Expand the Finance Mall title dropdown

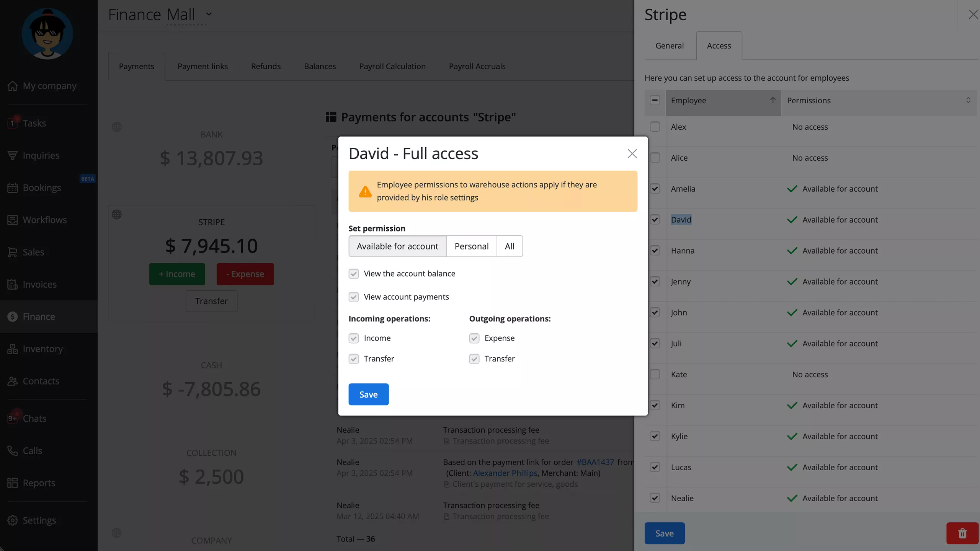[x=209, y=15]
